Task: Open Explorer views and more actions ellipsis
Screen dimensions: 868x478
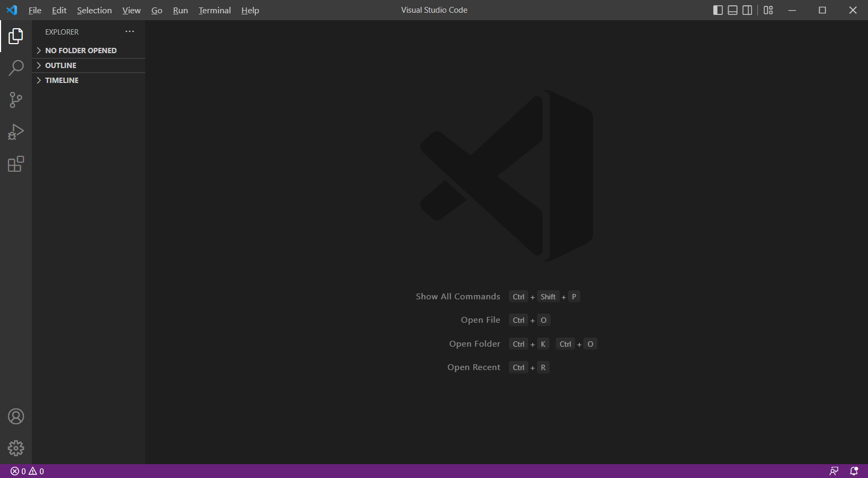Action: (130, 31)
